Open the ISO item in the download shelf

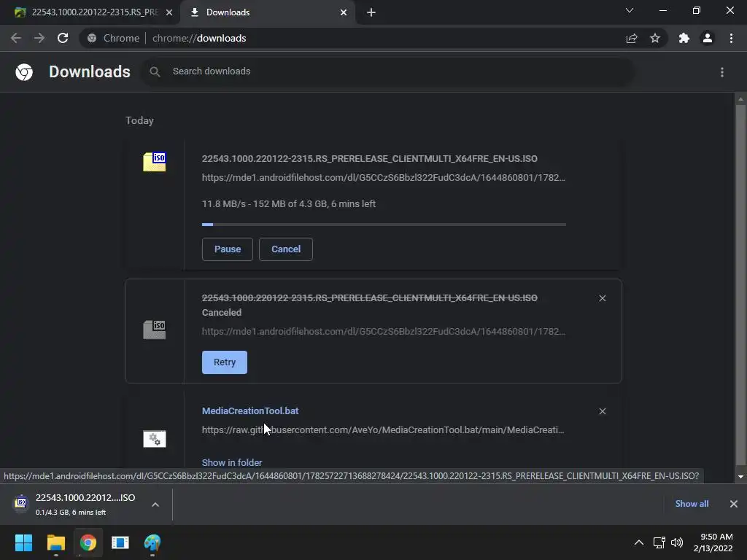click(76, 505)
